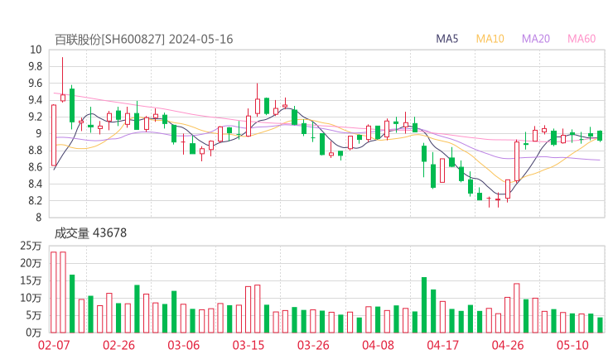Select the candlestick with highest wick near 9.9
This screenshot has width=613, height=364.
[x=63, y=79]
